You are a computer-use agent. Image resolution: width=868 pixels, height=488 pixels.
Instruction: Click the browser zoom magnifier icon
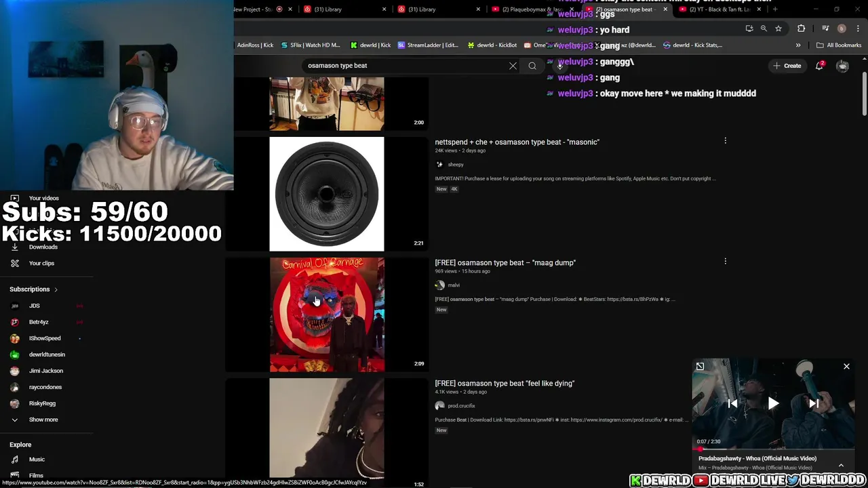coord(764,28)
